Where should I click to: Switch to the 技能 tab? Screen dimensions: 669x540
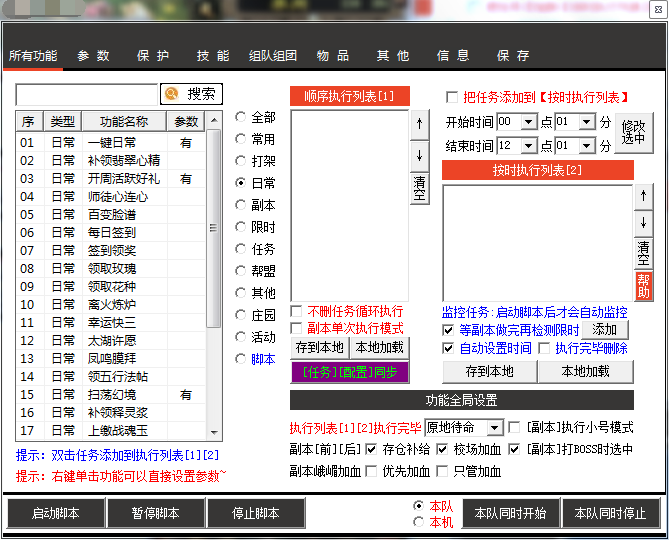(x=213, y=56)
